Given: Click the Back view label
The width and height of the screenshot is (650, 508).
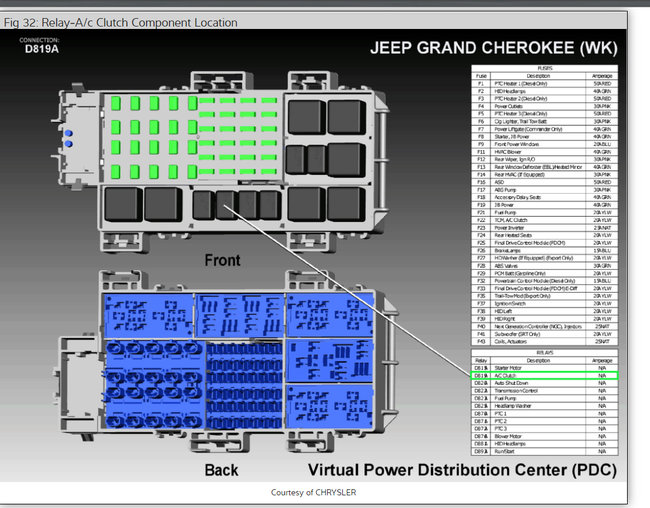Looking at the screenshot, I should tap(222, 470).
